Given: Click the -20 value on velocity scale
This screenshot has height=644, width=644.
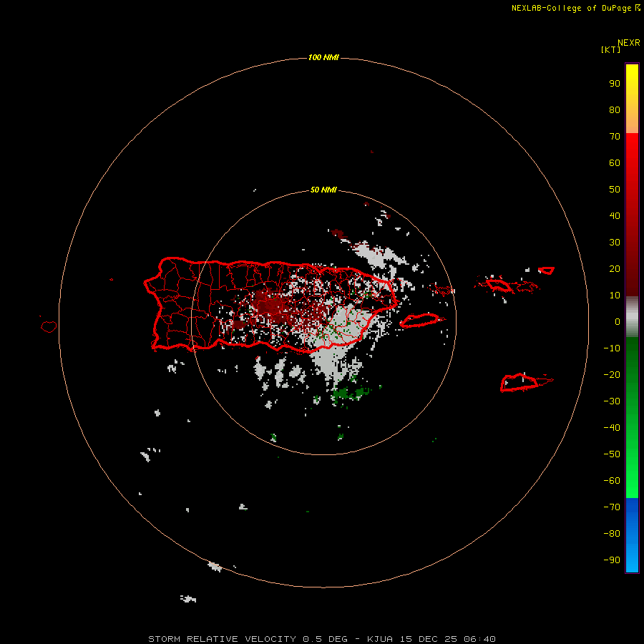Looking at the screenshot, I should [612, 375].
